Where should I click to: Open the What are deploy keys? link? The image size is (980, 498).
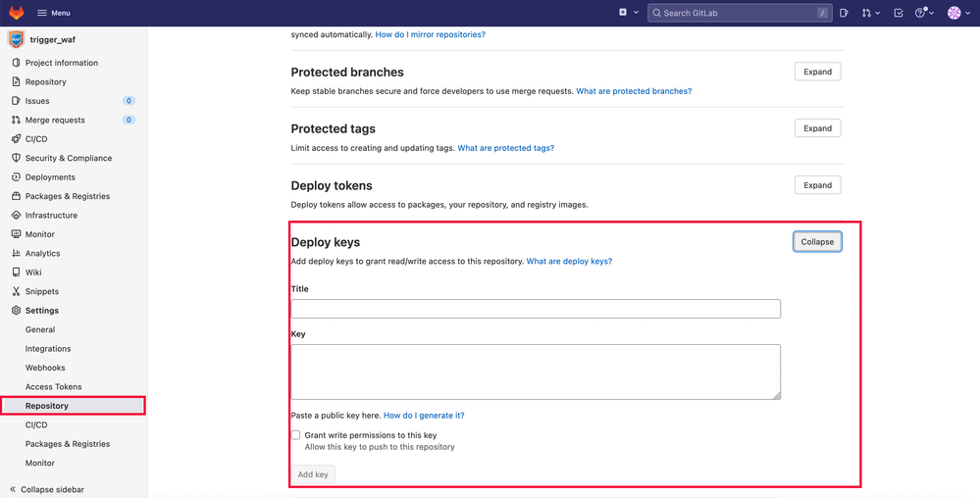tap(569, 262)
